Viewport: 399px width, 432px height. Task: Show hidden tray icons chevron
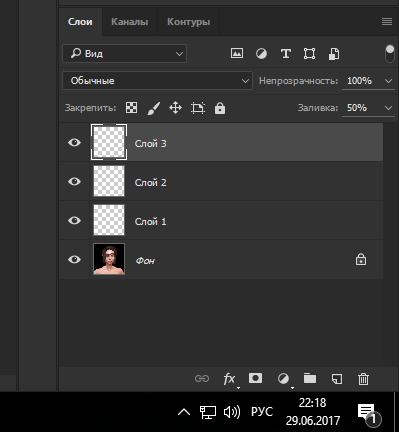(184, 412)
